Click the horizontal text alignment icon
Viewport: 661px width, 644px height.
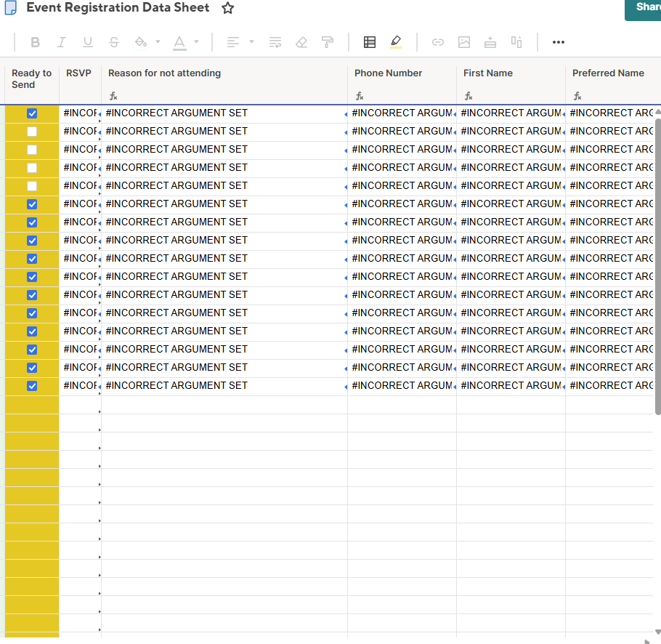click(232, 42)
